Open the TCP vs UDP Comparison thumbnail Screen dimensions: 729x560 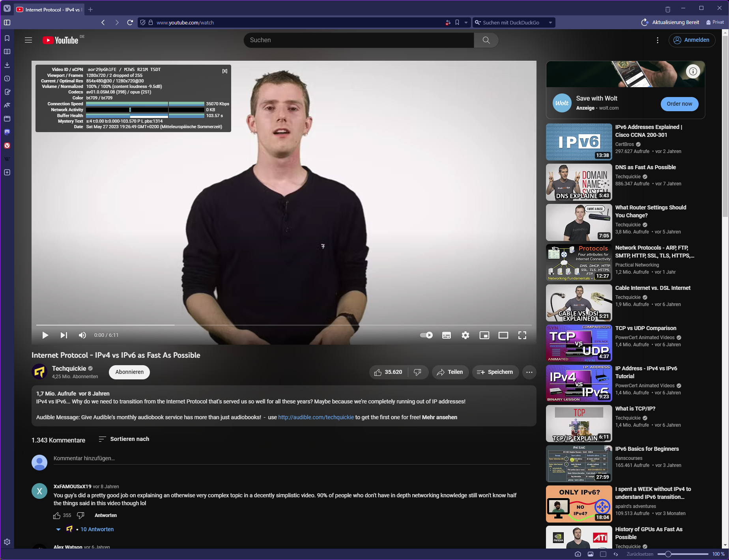[x=579, y=343]
